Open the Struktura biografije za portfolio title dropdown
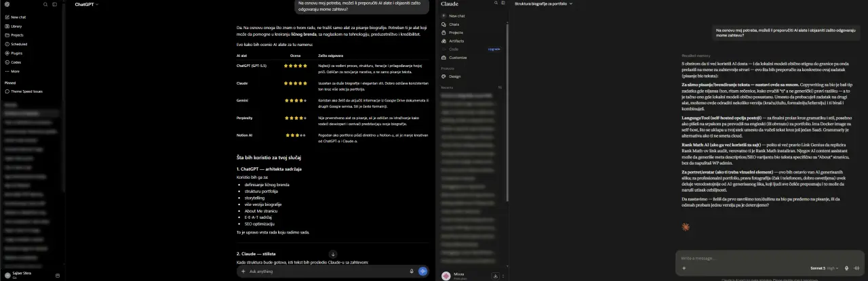The image size is (868, 281). (543, 4)
